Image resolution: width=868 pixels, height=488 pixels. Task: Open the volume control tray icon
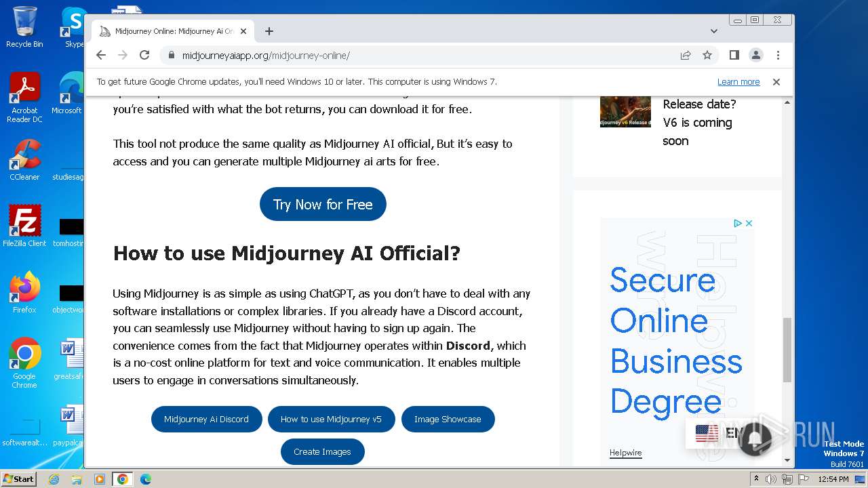pos(771,479)
